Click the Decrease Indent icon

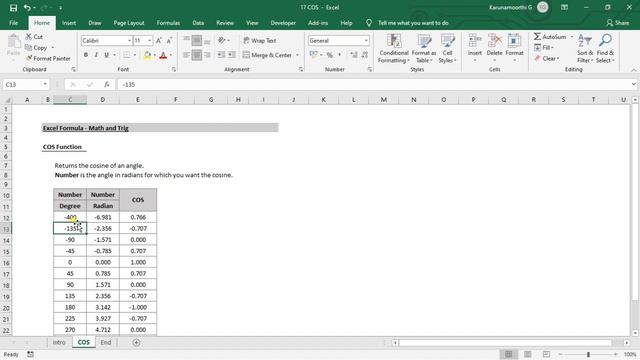221,55
